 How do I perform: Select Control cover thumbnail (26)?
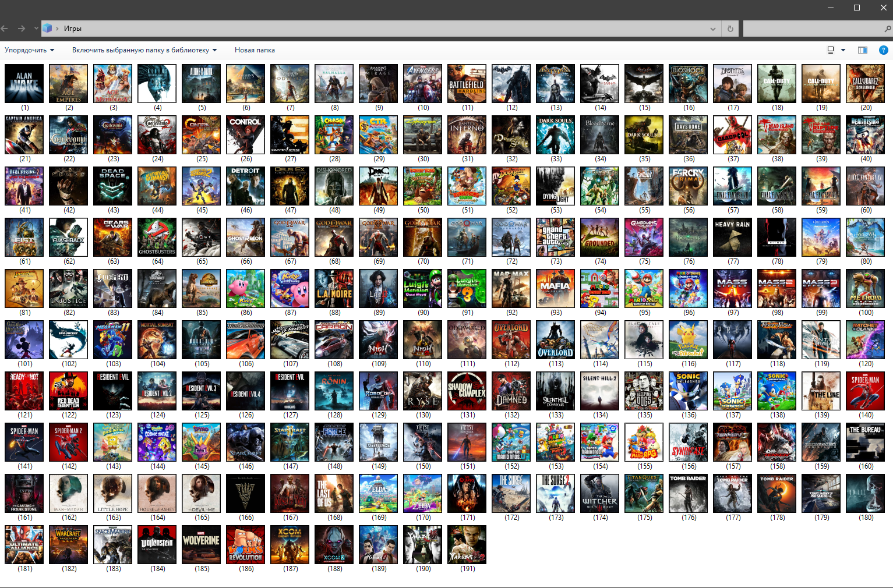click(x=246, y=135)
